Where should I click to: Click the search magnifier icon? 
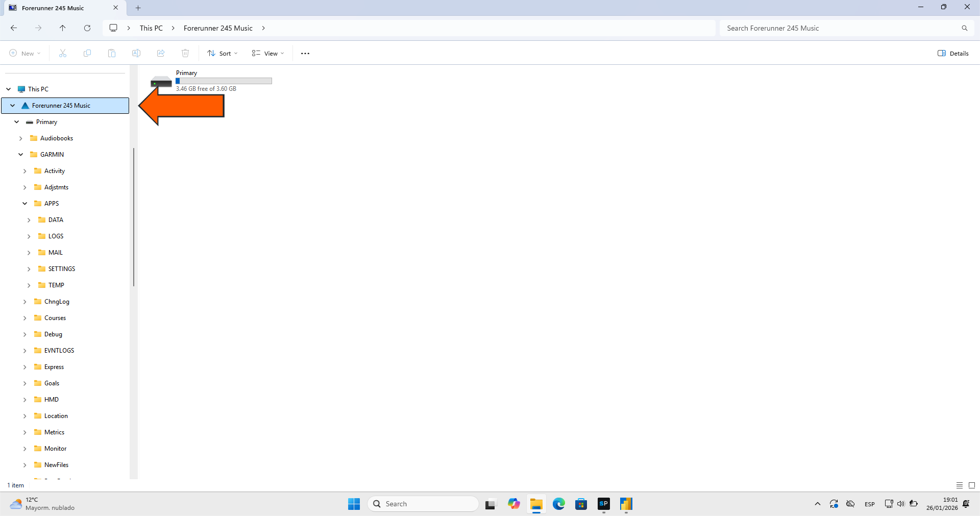pyautogui.click(x=964, y=28)
